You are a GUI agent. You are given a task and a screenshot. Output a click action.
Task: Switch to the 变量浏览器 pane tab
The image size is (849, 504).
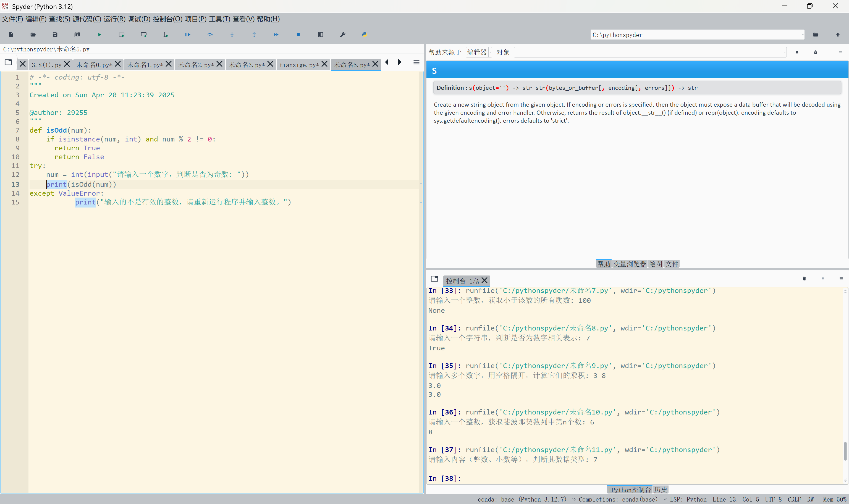(x=630, y=264)
